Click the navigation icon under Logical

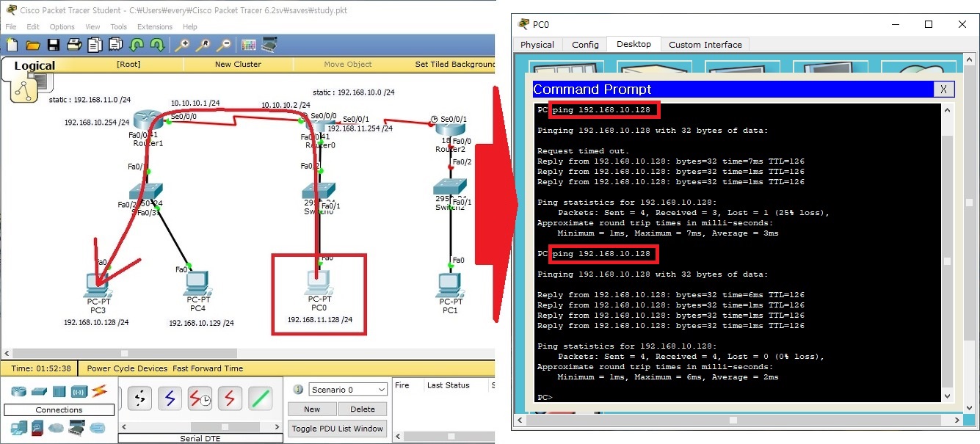tap(23, 89)
